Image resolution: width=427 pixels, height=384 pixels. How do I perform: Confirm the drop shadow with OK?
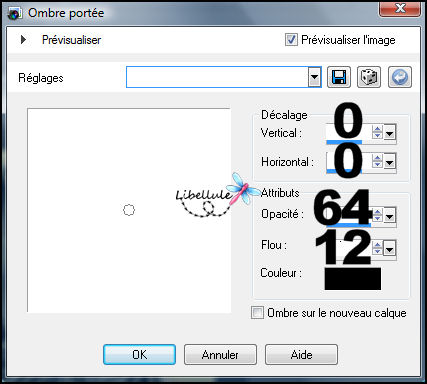point(139,354)
